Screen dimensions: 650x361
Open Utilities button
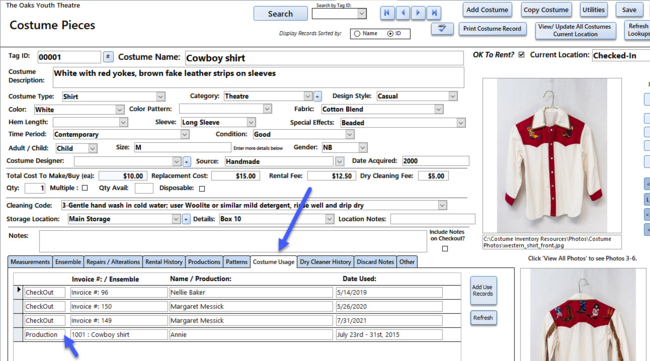pos(593,10)
